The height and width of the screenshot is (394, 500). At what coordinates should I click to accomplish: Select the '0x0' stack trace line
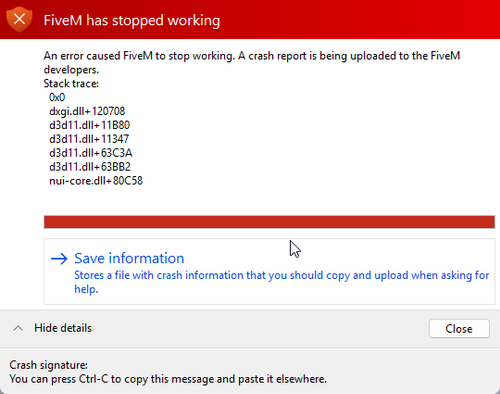[x=57, y=97]
